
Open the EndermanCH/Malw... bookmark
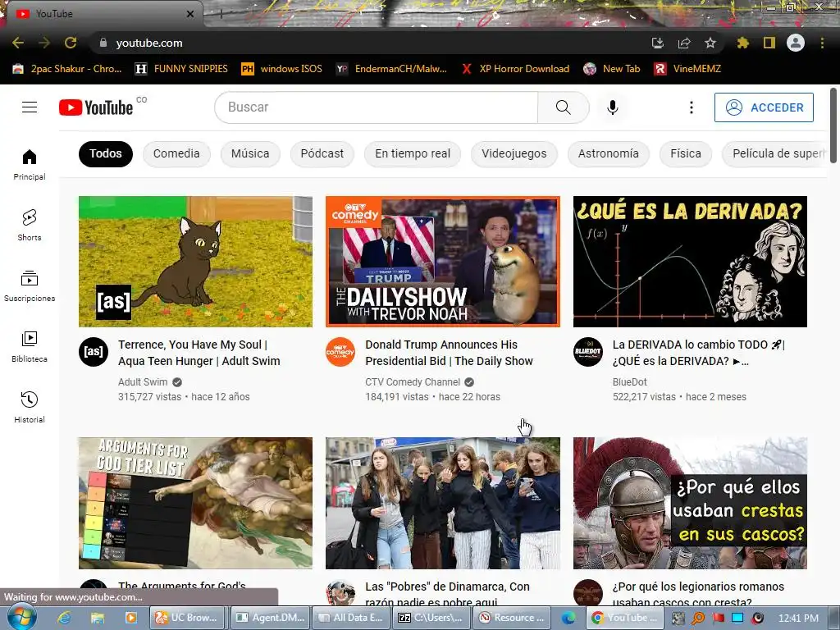pyautogui.click(x=391, y=69)
